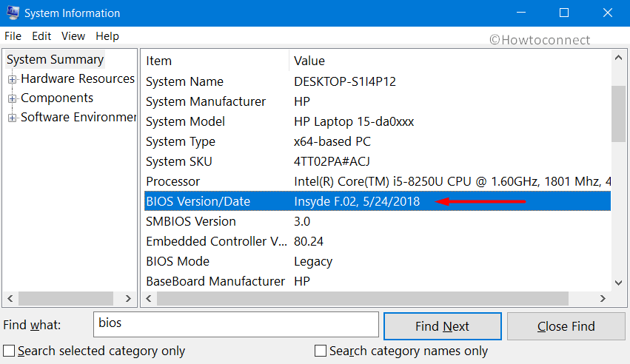Click the Find Next button
Image resolution: width=630 pixels, height=364 pixels.
point(443,326)
